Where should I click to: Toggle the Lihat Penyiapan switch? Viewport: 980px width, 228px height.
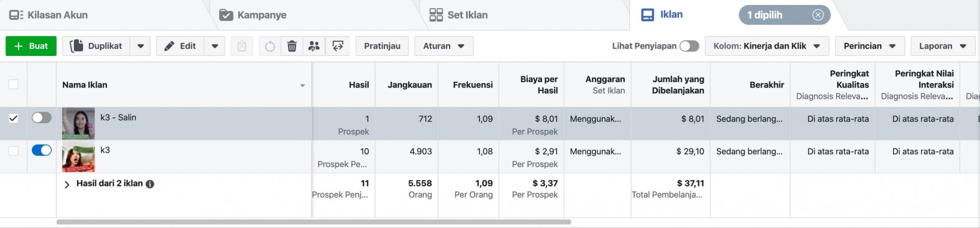pyautogui.click(x=689, y=46)
